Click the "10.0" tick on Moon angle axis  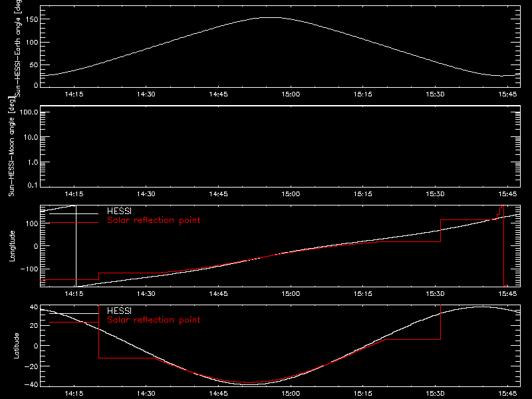coord(31,137)
